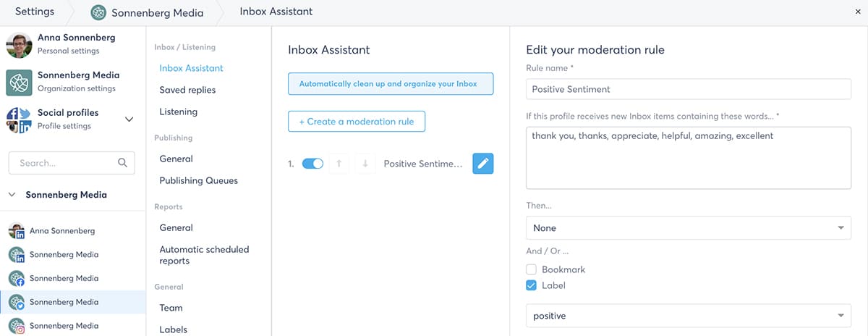Expand the Social profiles chevron
The width and height of the screenshot is (868, 336).
[129, 119]
